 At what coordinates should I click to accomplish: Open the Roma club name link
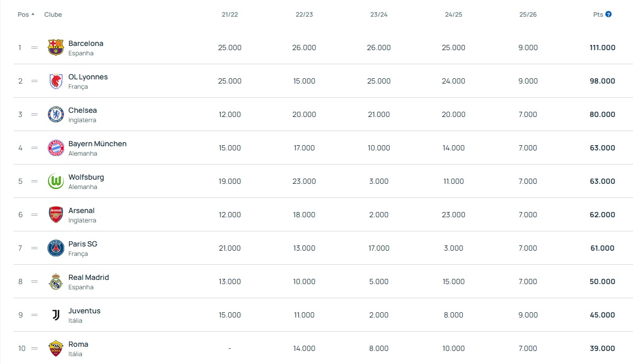point(78,344)
